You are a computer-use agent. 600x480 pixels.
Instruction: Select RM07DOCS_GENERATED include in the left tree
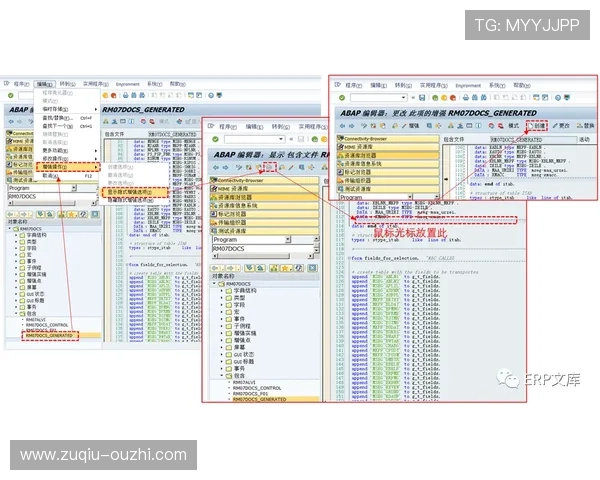click(52, 335)
